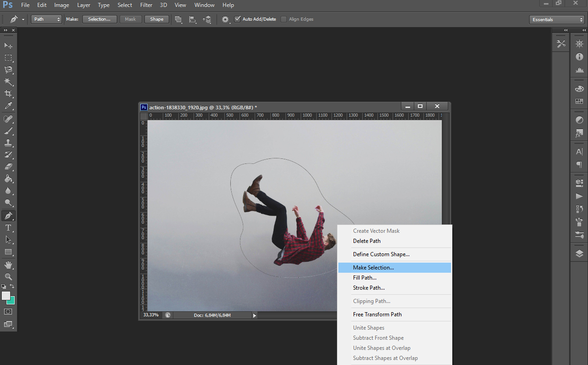Open the Histogram panel icon
Viewport: 588px width, 365px height.
pyautogui.click(x=579, y=70)
